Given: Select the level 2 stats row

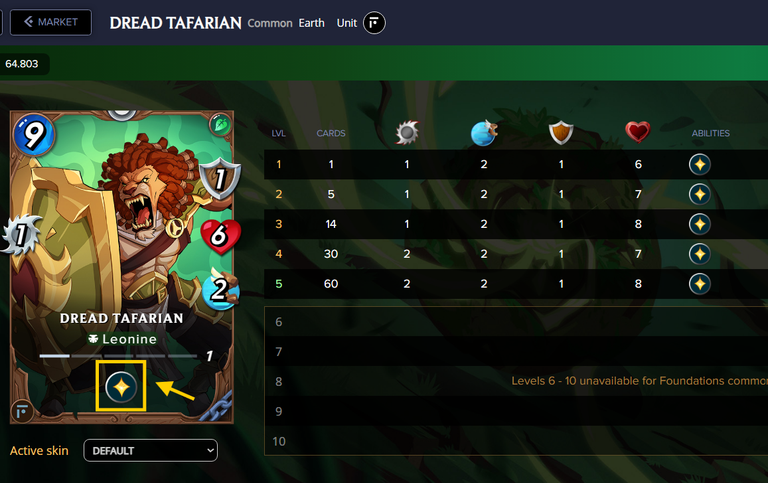Looking at the screenshot, I should click(x=516, y=194).
